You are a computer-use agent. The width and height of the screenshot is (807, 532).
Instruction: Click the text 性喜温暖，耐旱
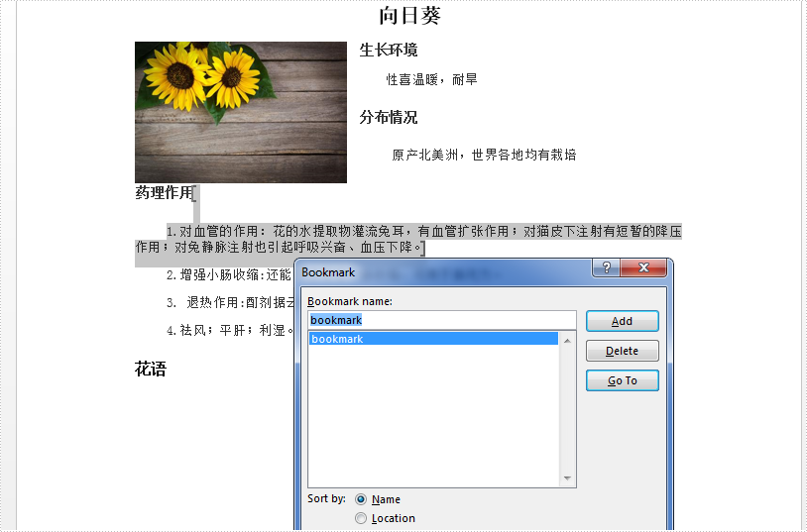click(432, 79)
